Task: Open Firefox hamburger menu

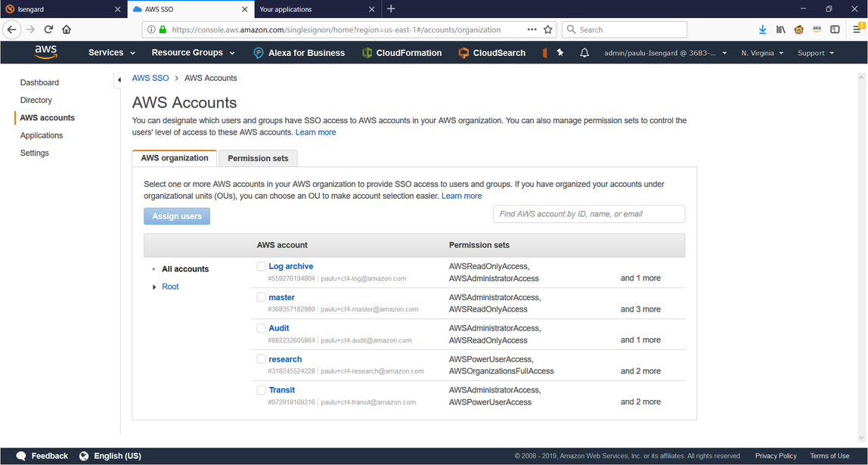Action: [857, 30]
